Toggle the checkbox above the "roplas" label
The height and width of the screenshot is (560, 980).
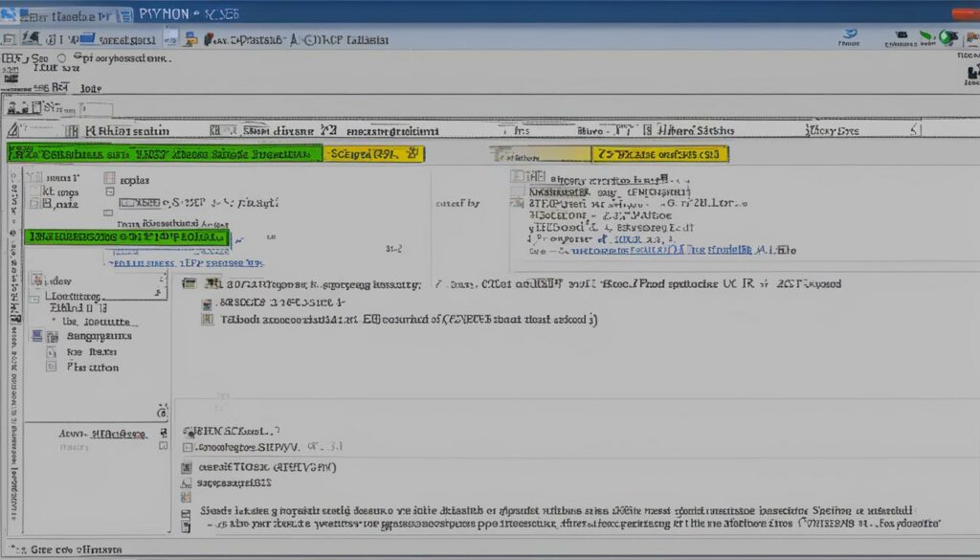[108, 178]
